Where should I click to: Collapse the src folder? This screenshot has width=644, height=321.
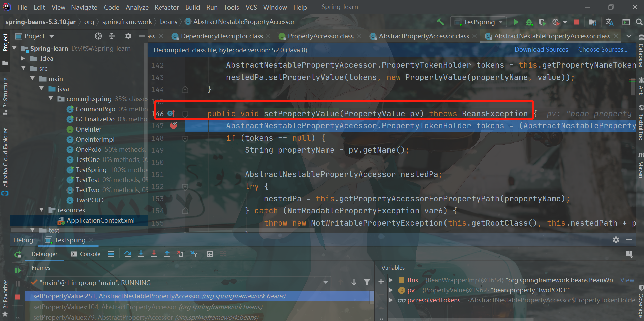pos(23,68)
